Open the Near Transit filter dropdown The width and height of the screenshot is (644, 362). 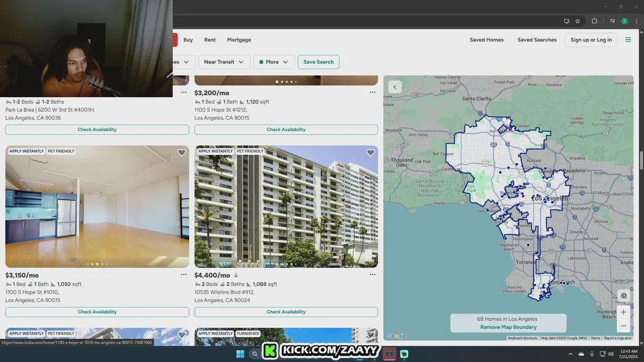224,62
